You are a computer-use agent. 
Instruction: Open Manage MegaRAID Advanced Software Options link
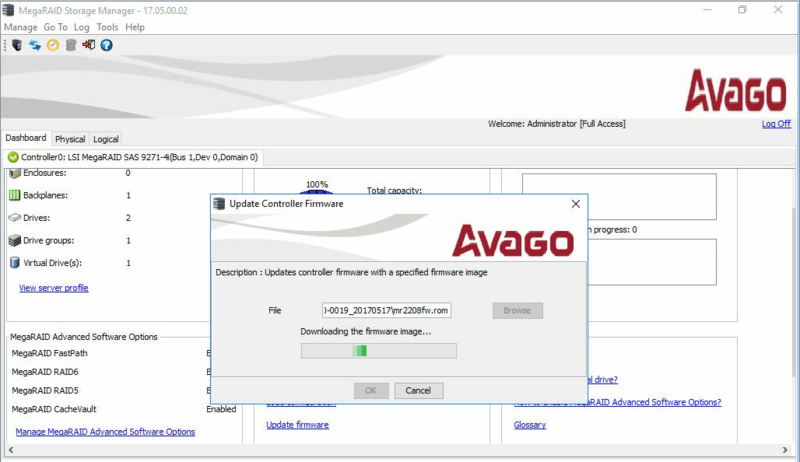click(105, 431)
